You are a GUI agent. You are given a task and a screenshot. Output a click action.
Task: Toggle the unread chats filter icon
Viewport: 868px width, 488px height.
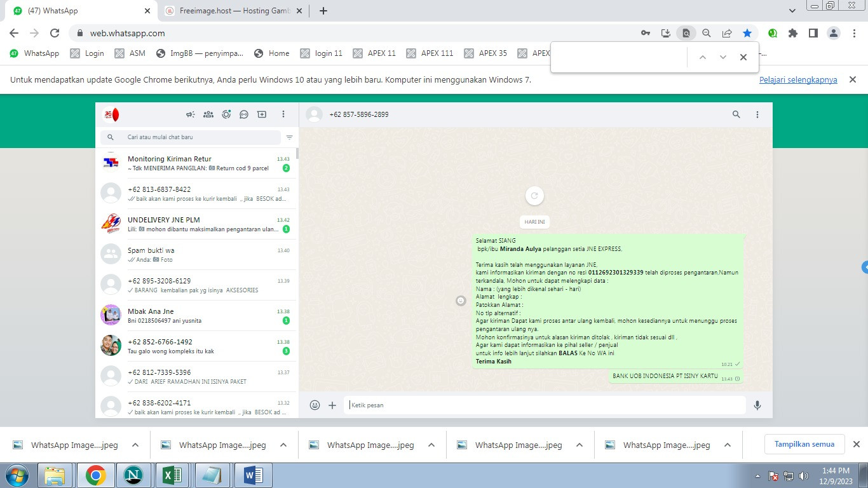pos(289,137)
